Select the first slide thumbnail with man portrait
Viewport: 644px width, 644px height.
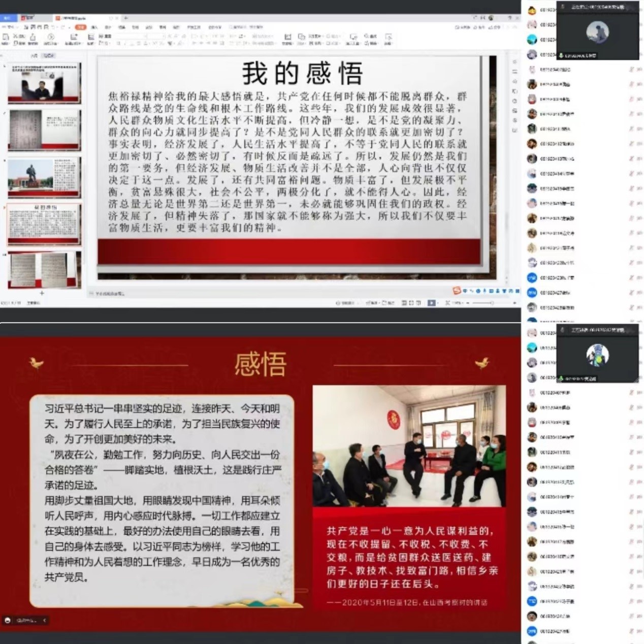coord(44,83)
